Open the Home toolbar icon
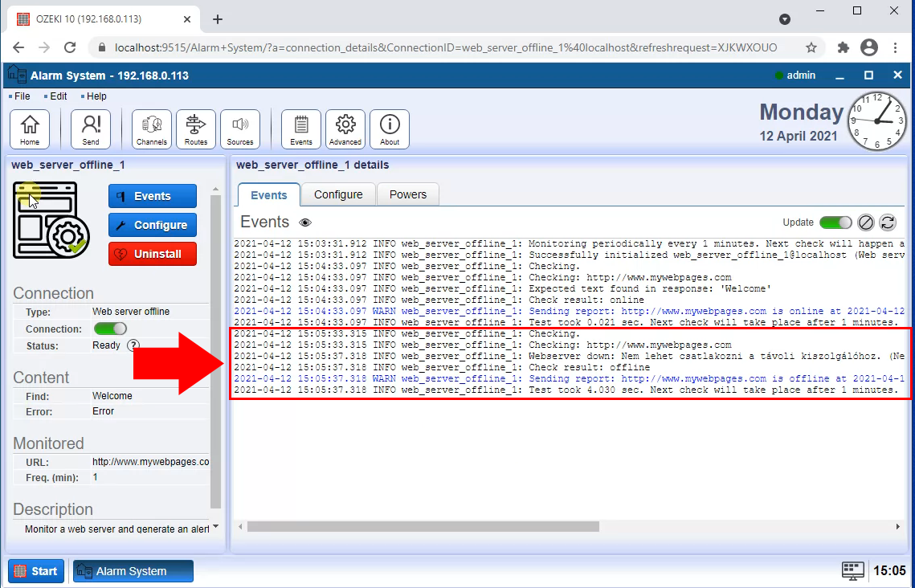Viewport: 915px width, 588px height. click(x=30, y=129)
